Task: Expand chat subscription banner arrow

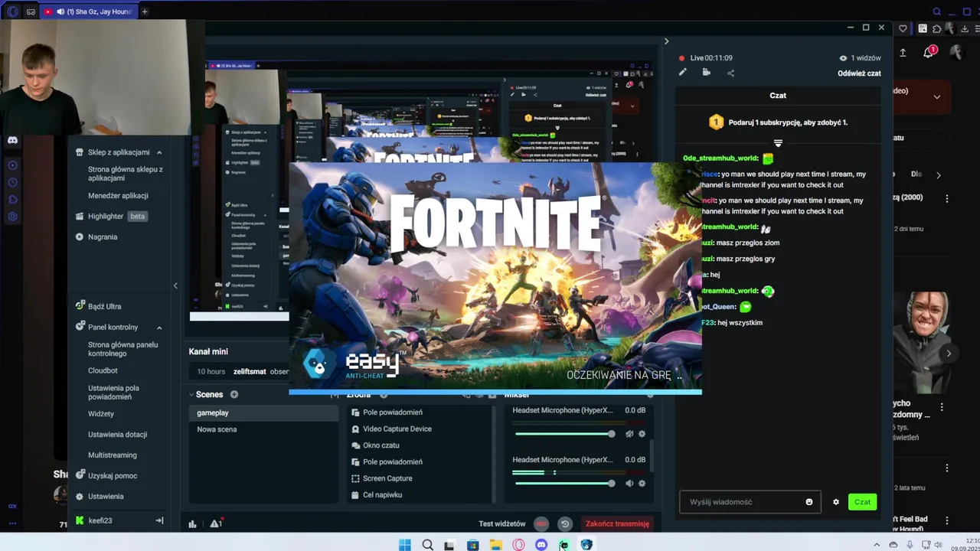Action: pos(778,143)
